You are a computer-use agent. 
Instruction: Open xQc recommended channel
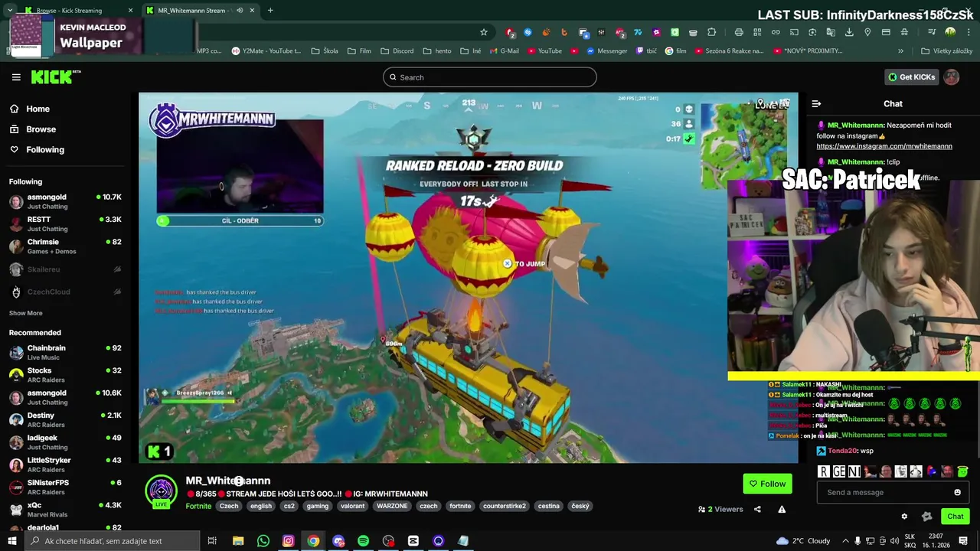65,510
